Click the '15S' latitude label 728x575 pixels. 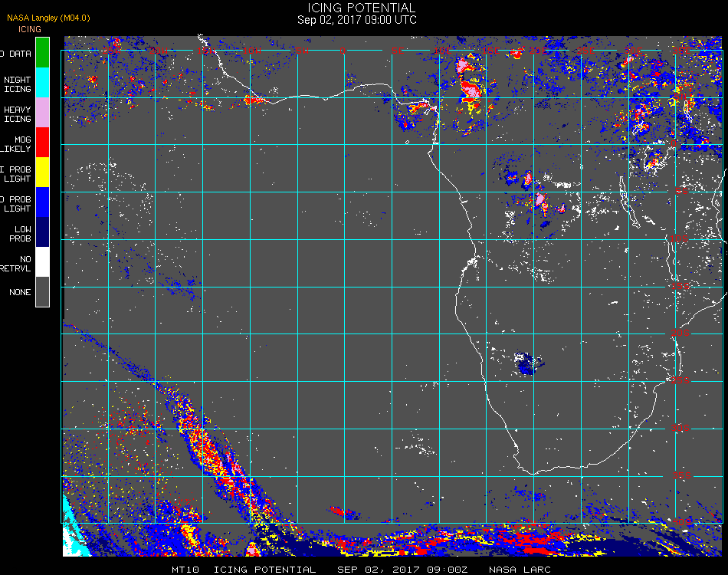[x=680, y=286]
